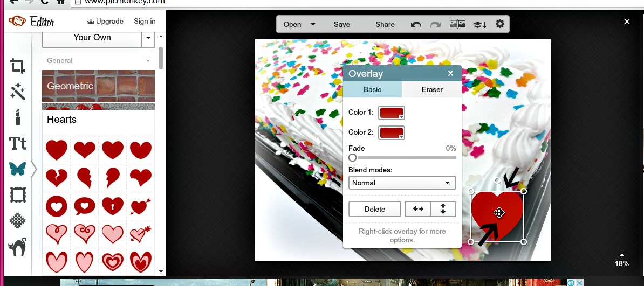Click the Your Own button
644x286 pixels.
point(92,38)
